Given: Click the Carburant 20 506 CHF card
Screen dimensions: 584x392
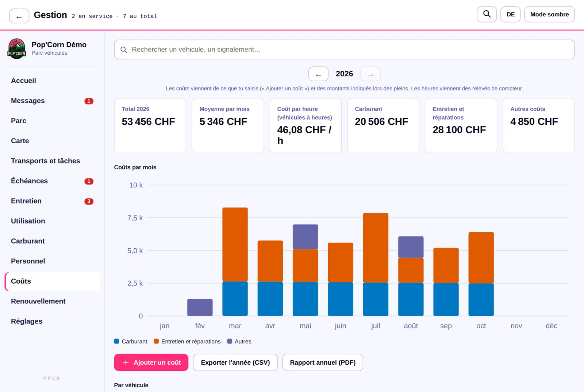Looking at the screenshot, I should [x=383, y=125].
